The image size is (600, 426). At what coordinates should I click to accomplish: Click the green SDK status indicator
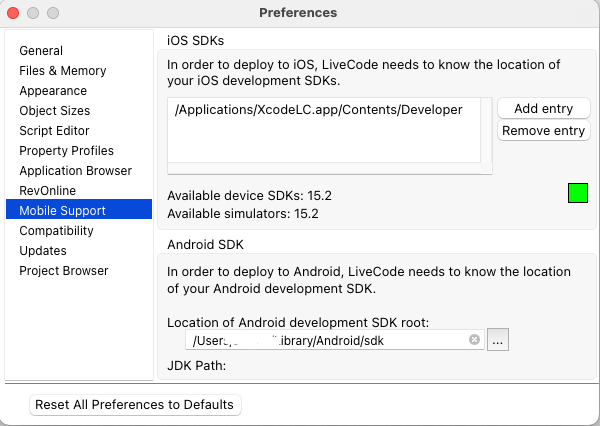coord(577,193)
